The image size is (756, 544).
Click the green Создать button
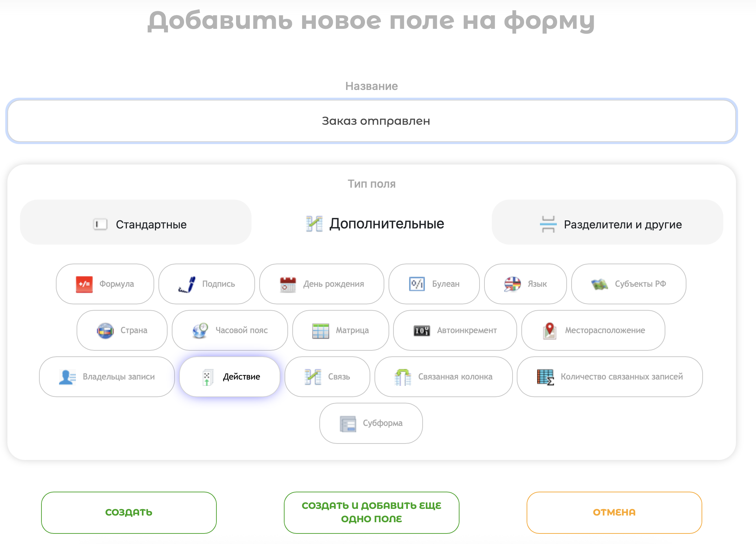coord(129,512)
